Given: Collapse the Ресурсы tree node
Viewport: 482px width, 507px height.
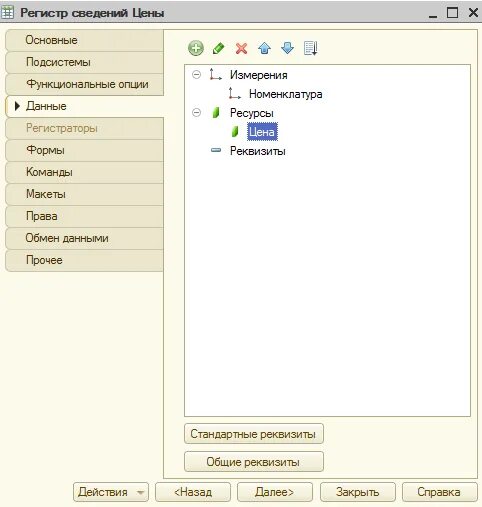Looking at the screenshot, I should tap(197, 113).
